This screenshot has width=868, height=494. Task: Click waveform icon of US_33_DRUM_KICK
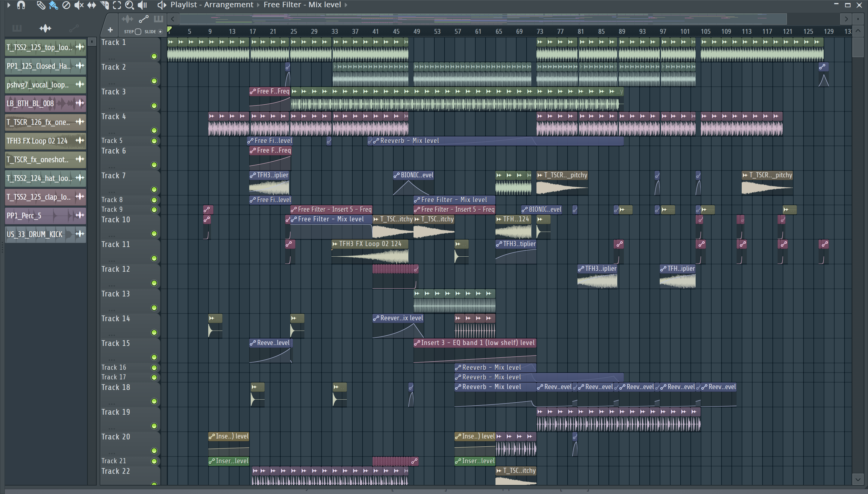80,234
